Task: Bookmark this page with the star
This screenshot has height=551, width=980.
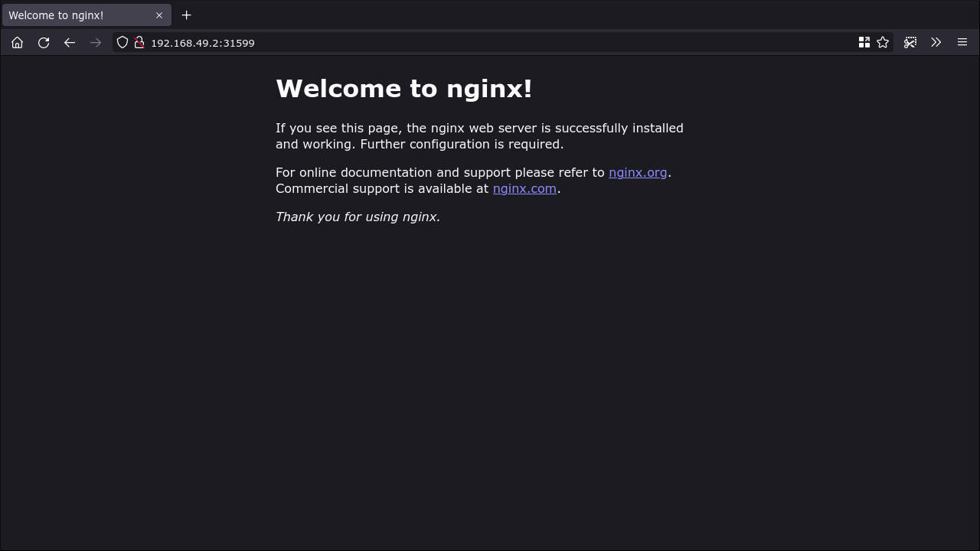Action: click(x=883, y=43)
